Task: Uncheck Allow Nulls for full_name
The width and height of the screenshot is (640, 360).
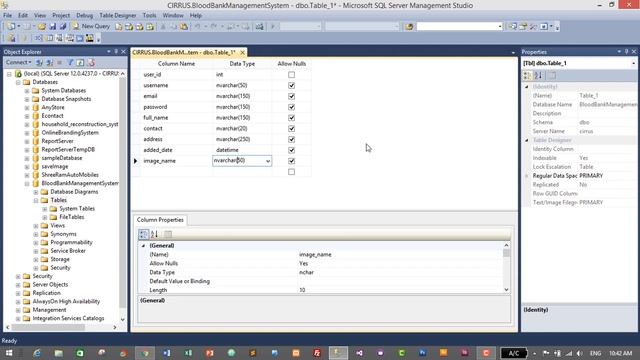Action: (291, 118)
